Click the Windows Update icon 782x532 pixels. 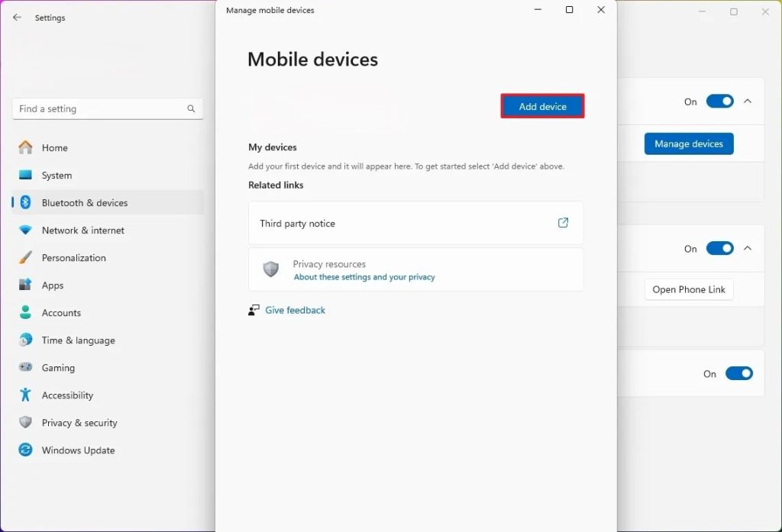pyautogui.click(x=26, y=450)
